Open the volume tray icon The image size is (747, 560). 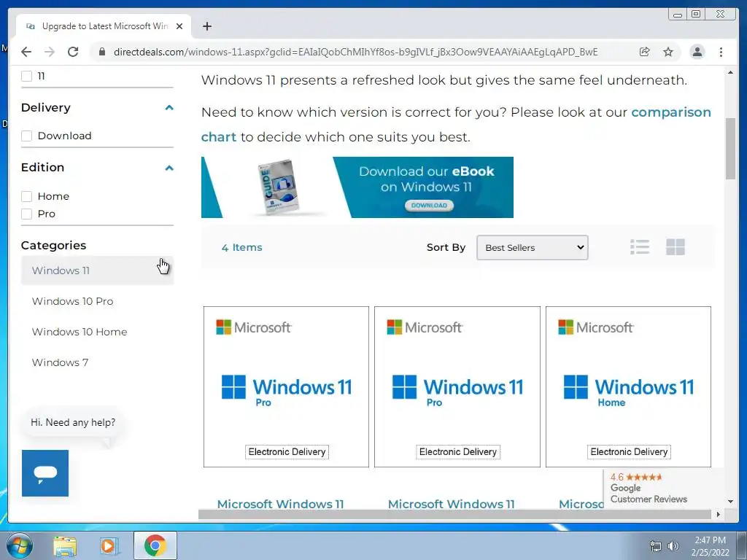(x=673, y=546)
